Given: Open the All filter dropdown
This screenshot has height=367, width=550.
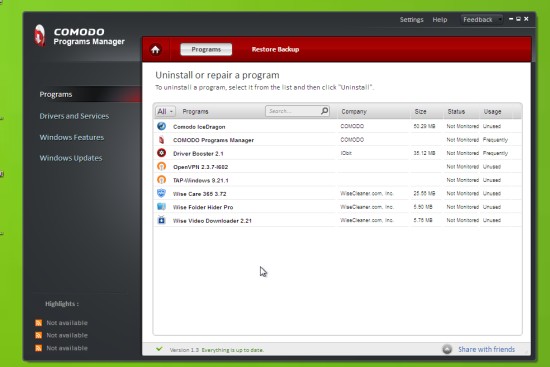Looking at the screenshot, I should coord(165,112).
